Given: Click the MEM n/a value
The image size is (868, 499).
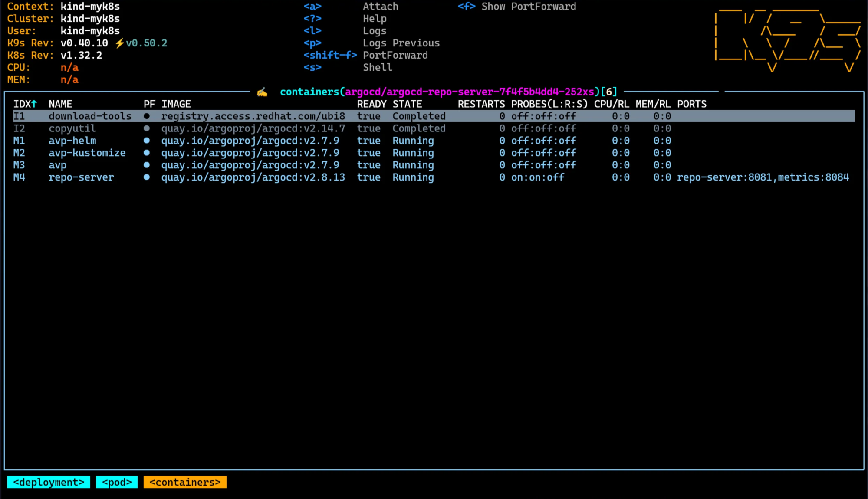Looking at the screenshot, I should tap(69, 79).
